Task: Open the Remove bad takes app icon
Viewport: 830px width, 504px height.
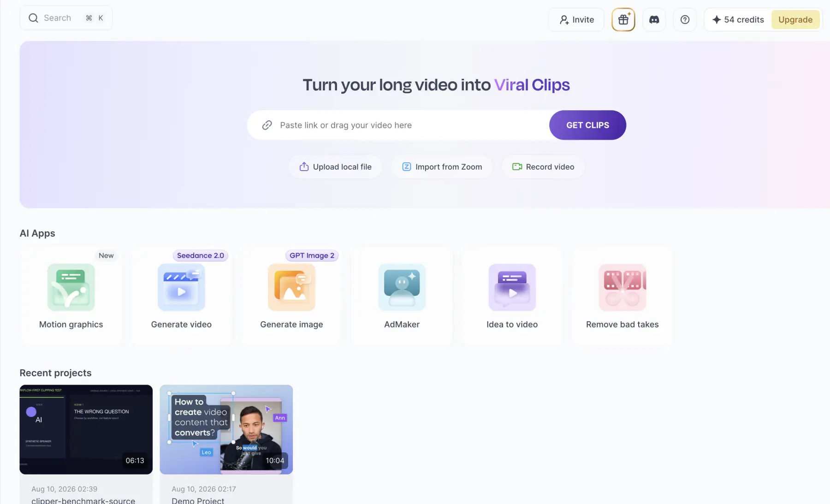Action: coord(622,287)
